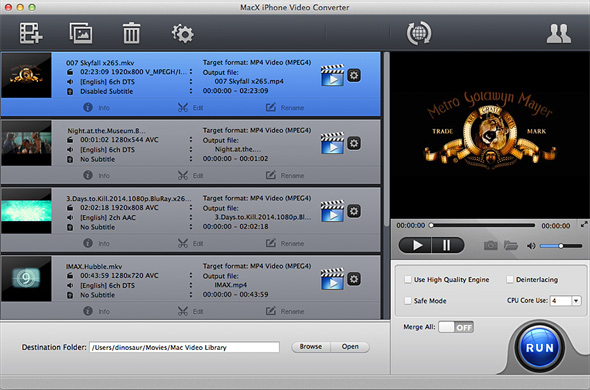The width and height of the screenshot is (590, 390).
Task: Open subtitle selector for Night.at.the.Museum
Action: click(x=191, y=159)
